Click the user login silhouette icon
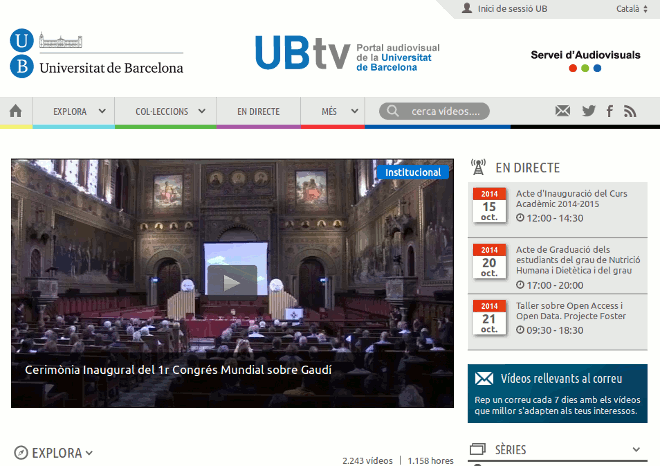Viewport: 660px width, 466px height. 467,8
